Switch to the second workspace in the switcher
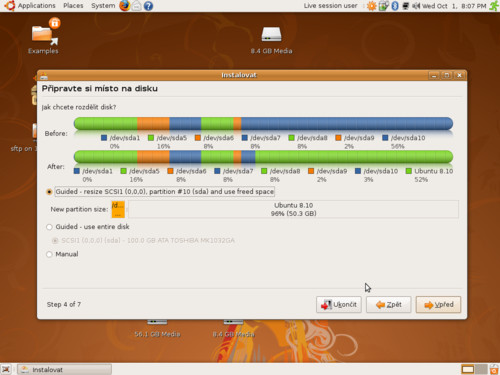 (481, 369)
